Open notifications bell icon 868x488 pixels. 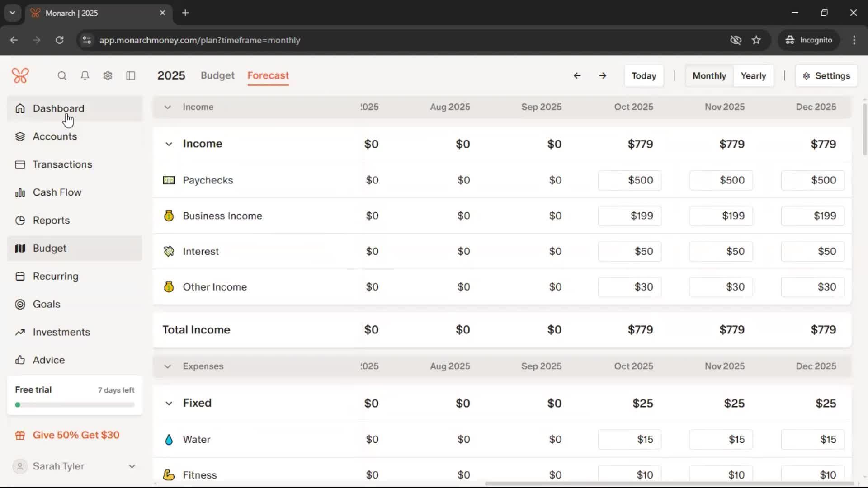(85, 75)
